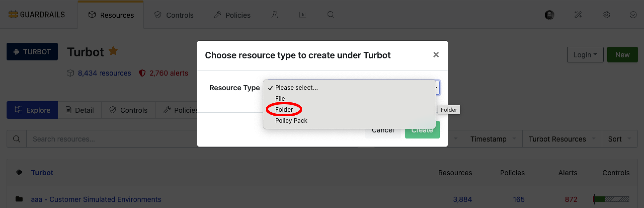Open the Resources tab

111,15
